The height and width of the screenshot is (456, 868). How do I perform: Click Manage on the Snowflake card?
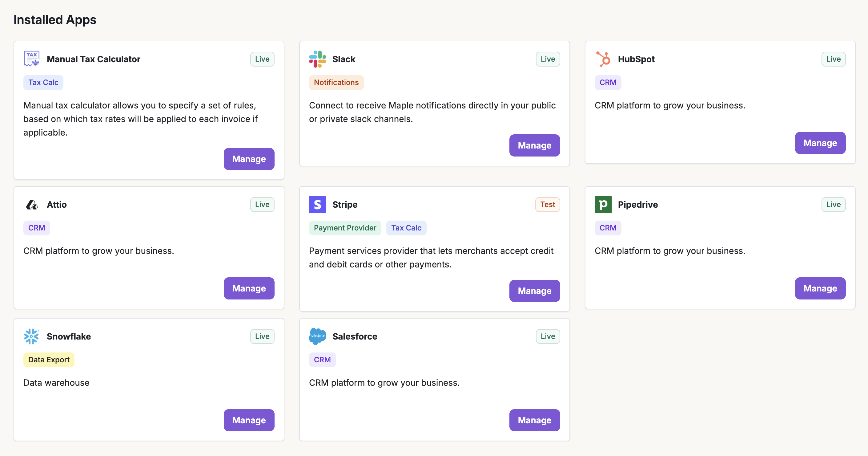249,420
